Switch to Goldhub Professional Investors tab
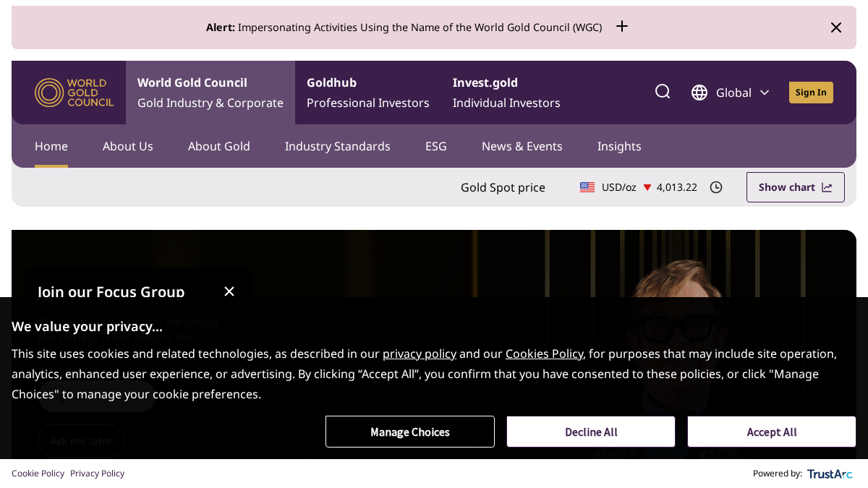Viewport: 868px width, 488px height. pos(368,93)
